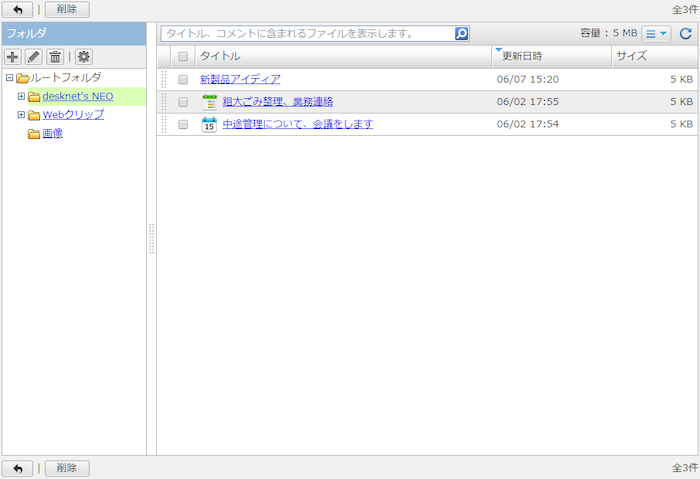Screen dimensions: 700x479
Task: Expand the Webクリップ folder node
Action: click(x=21, y=115)
